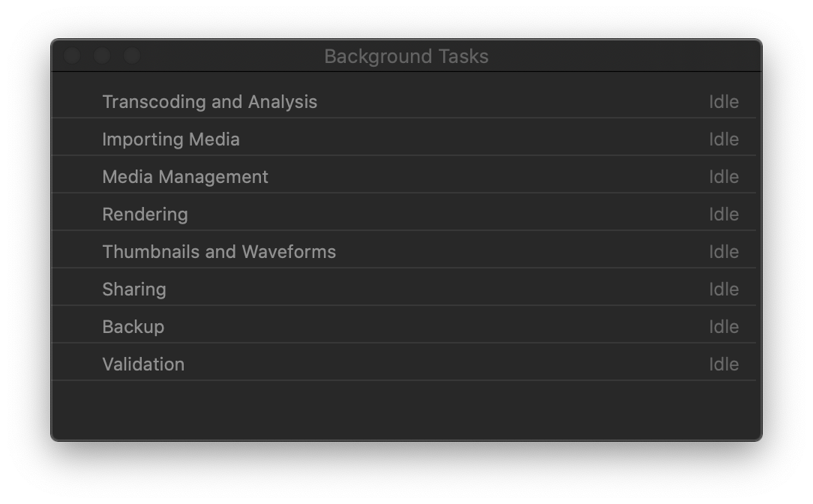Click Idle status for Thumbnails and Waveforms
The height and width of the screenshot is (504, 813).
click(724, 252)
